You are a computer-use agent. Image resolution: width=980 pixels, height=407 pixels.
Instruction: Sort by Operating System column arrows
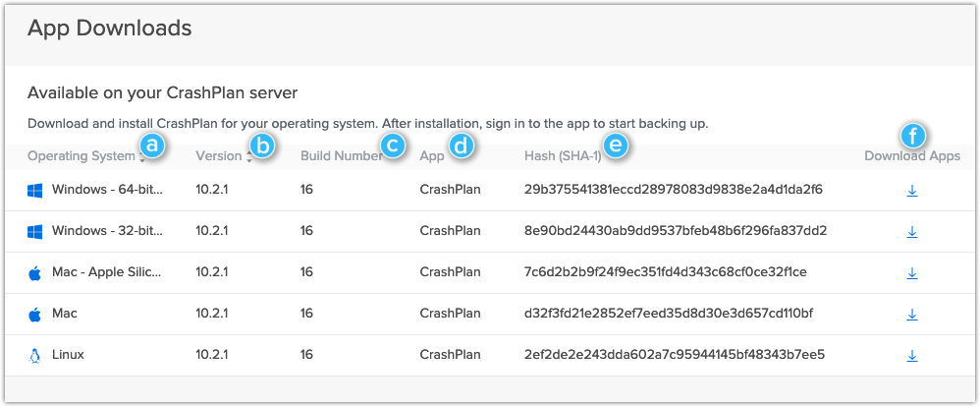click(141, 156)
